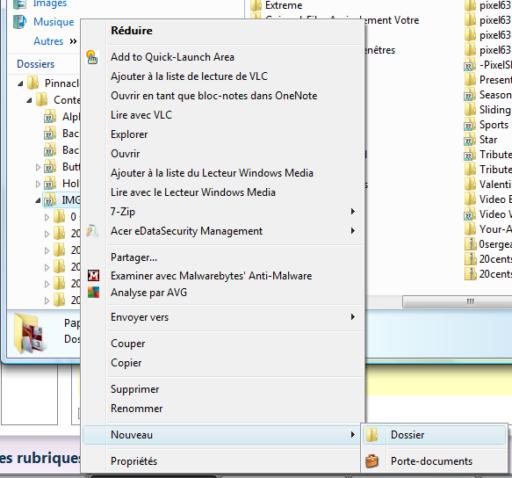This screenshot has height=478, width=512.
Task: Click the Sports folder icon
Action: (x=470, y=125)
